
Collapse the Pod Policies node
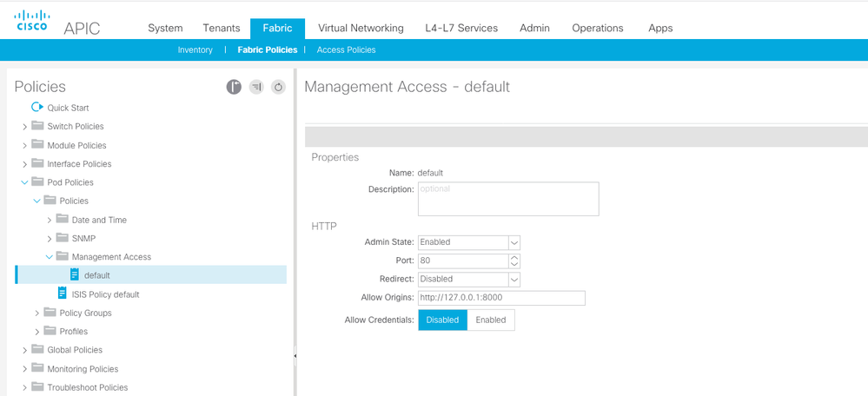(25, 182)
